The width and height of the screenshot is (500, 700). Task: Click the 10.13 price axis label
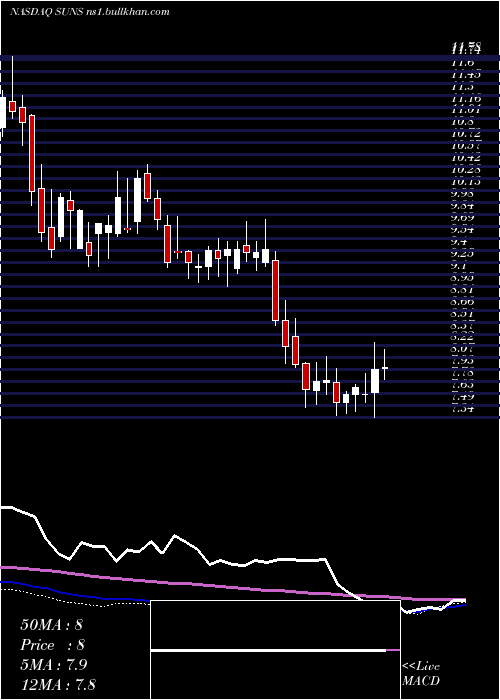466,182
